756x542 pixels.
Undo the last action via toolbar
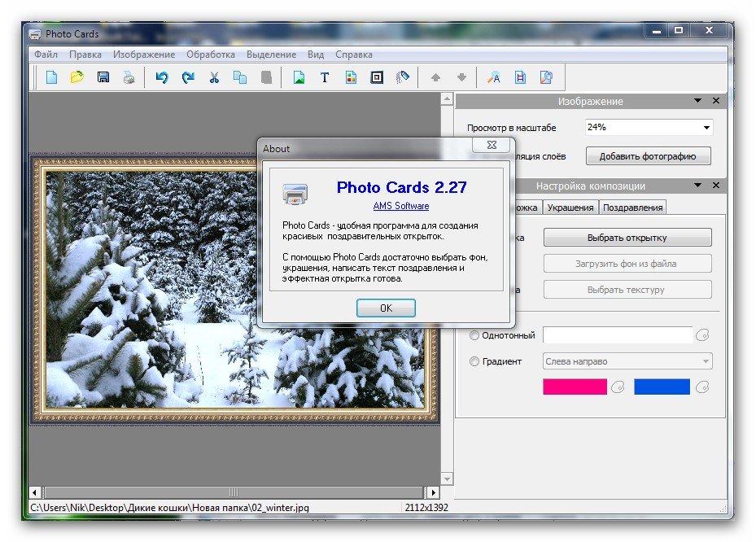pyautogui.click(x=162, y=78)
